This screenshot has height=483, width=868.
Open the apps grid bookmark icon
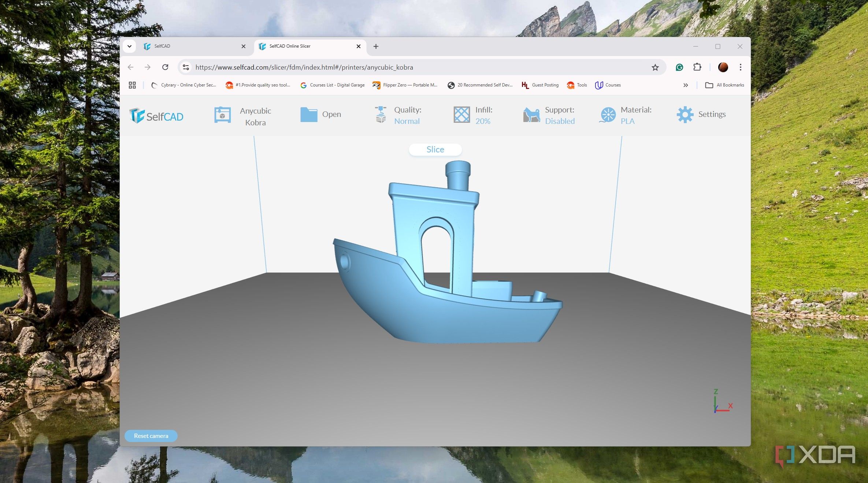(x=132, y=85)
